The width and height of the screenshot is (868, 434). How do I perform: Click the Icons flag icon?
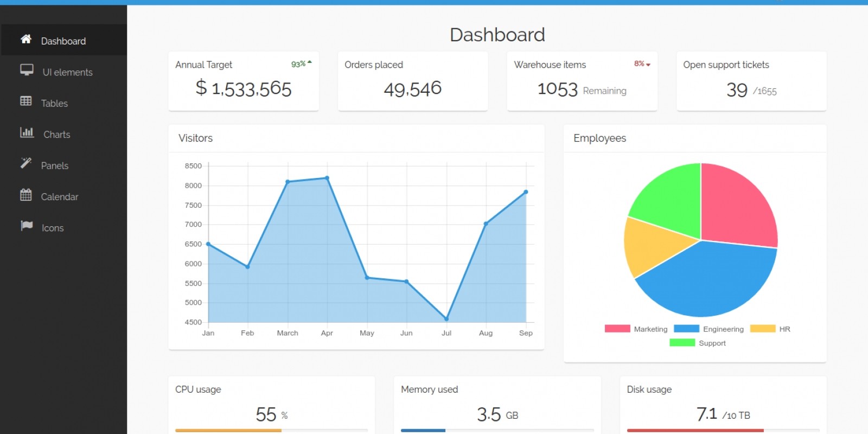pos(27,226)
